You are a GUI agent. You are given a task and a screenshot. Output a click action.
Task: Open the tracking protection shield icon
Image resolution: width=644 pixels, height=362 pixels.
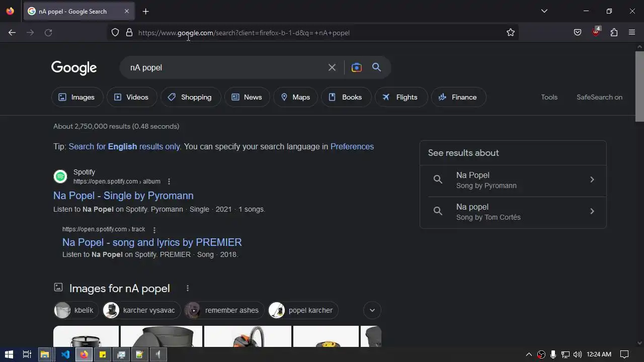click(115, 33)
